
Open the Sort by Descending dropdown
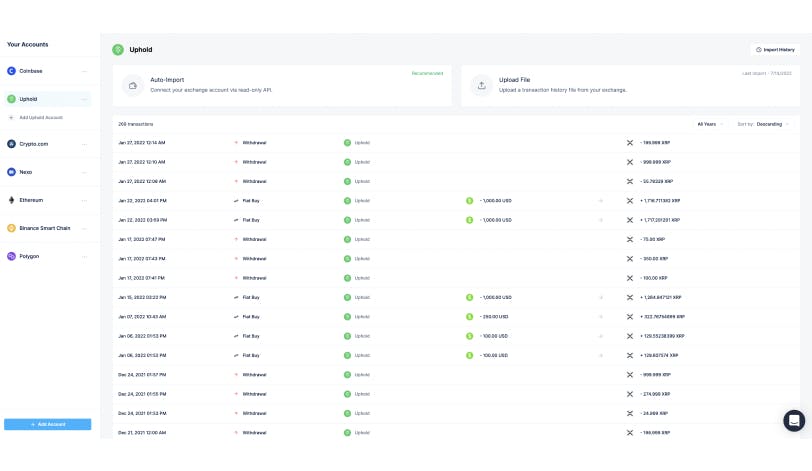(x=763, y=124)
